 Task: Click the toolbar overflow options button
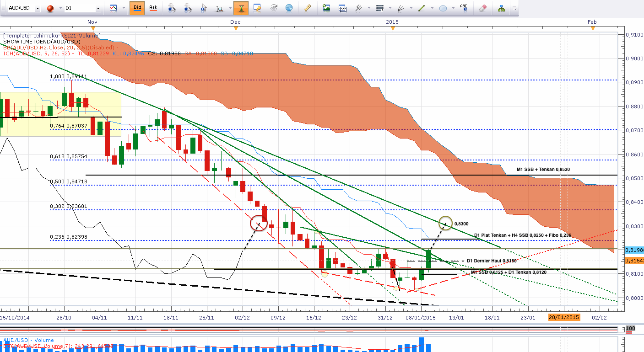coord(514,8)
